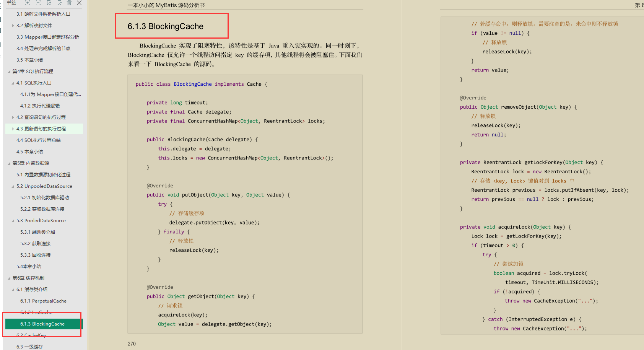Viewport: 644px width, 350px height.
Task: Go to 5.3.1 辅助类介绍
Action: pyautogui.click(x=37, y=232)
